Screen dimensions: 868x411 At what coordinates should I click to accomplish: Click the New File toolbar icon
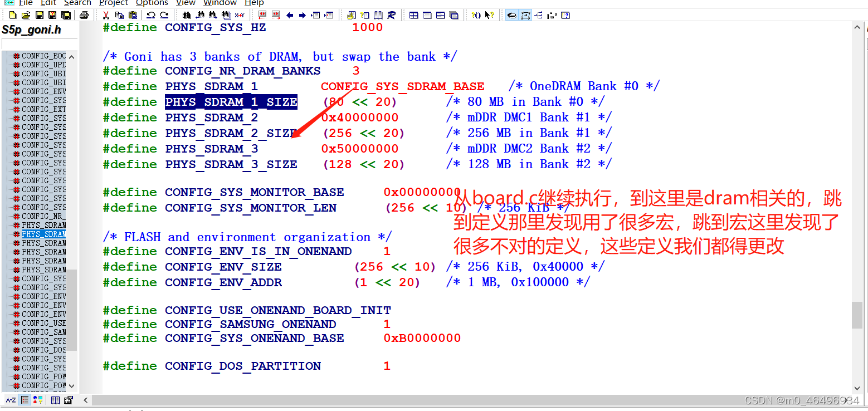coord(12,15)
